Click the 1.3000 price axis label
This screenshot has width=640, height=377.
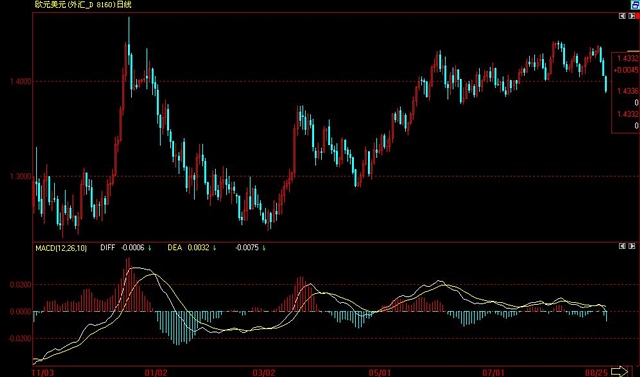pos(20,176)
